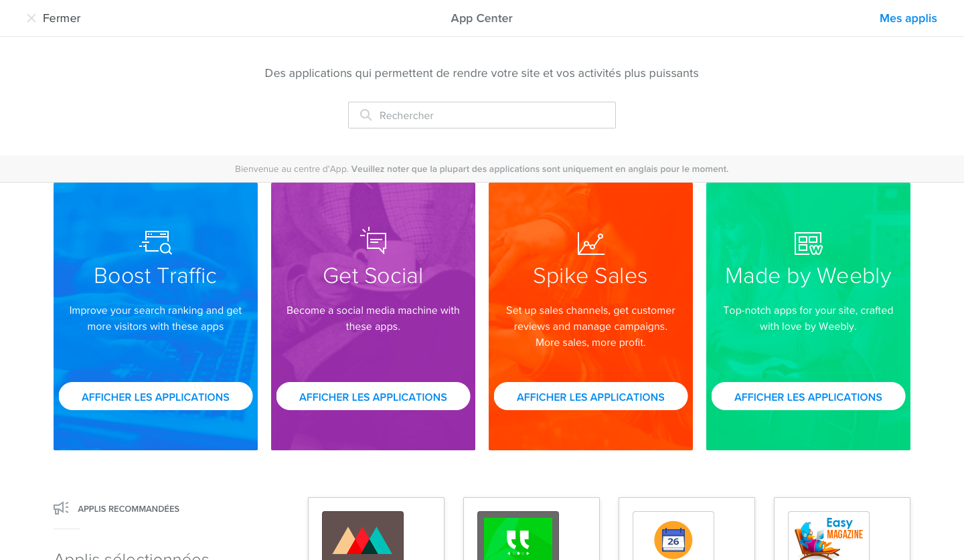This screenshot has width=964, height=560.
Task: Show applications under Get Social
Action: tap(373, 396)
